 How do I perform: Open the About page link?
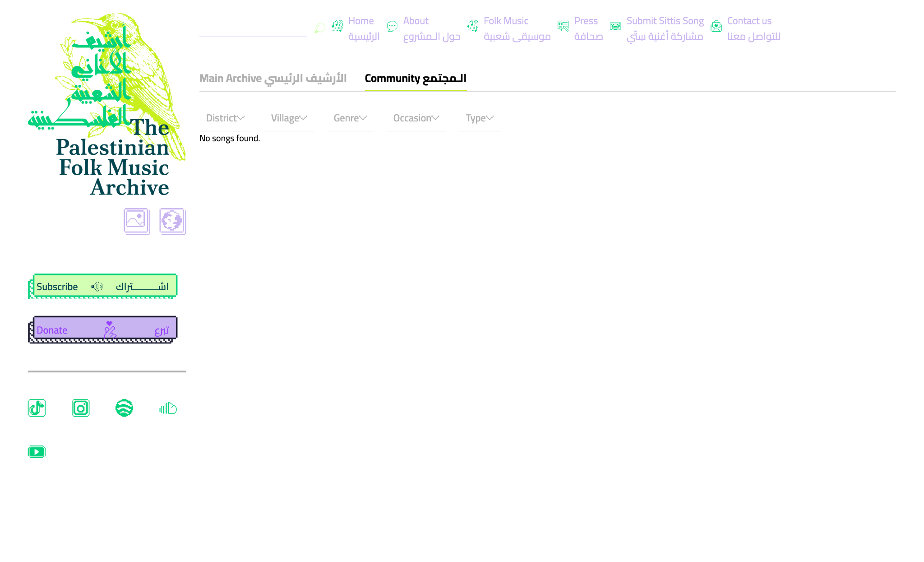(x=432, y=28)
